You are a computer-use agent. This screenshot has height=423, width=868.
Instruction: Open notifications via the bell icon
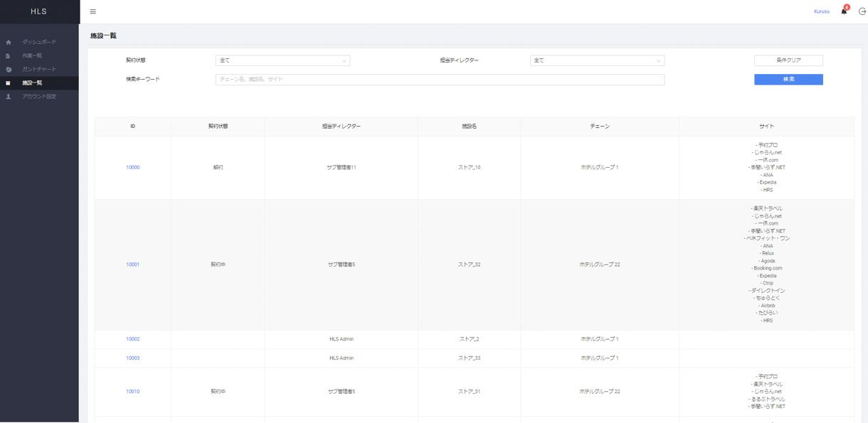pyautogui.click(x=844, y=11)
